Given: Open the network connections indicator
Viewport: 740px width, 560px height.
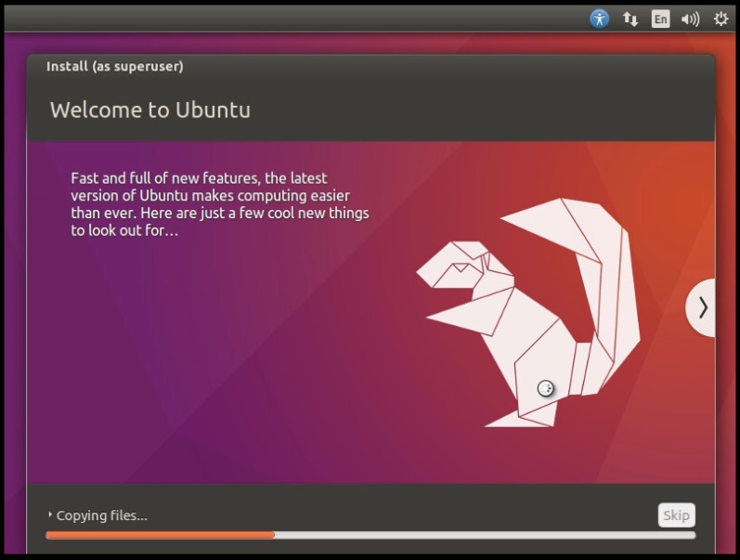Looking at the screenshot, I should [630, 19].
